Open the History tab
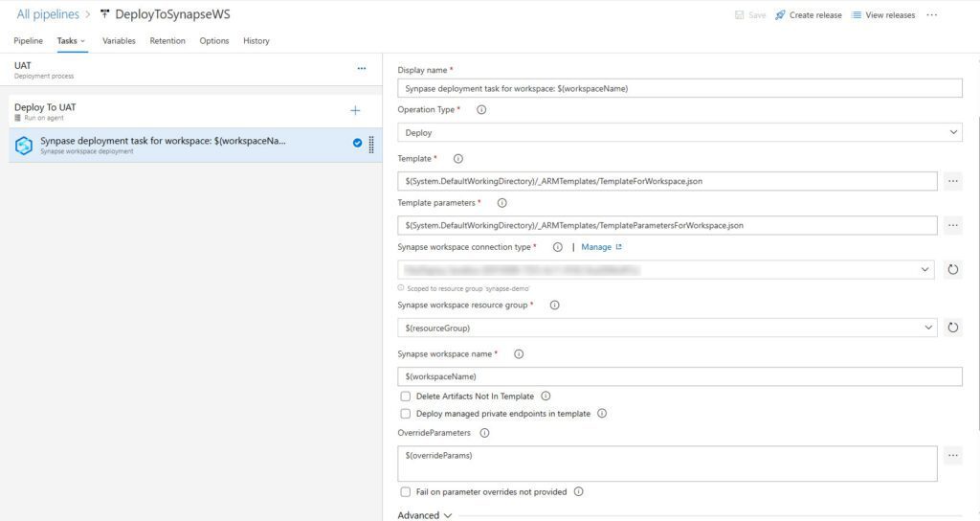This screenshot has width=980, height=521. point(256,40)
